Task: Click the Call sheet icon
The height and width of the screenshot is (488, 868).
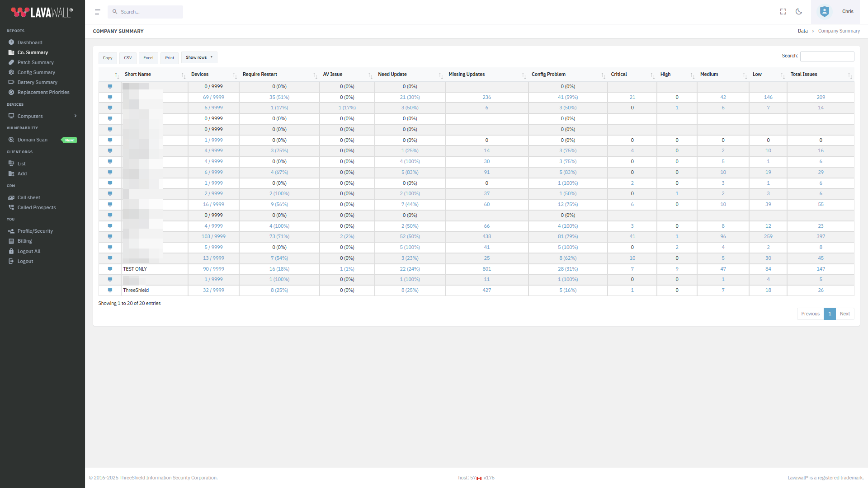Action: point(11,197)
